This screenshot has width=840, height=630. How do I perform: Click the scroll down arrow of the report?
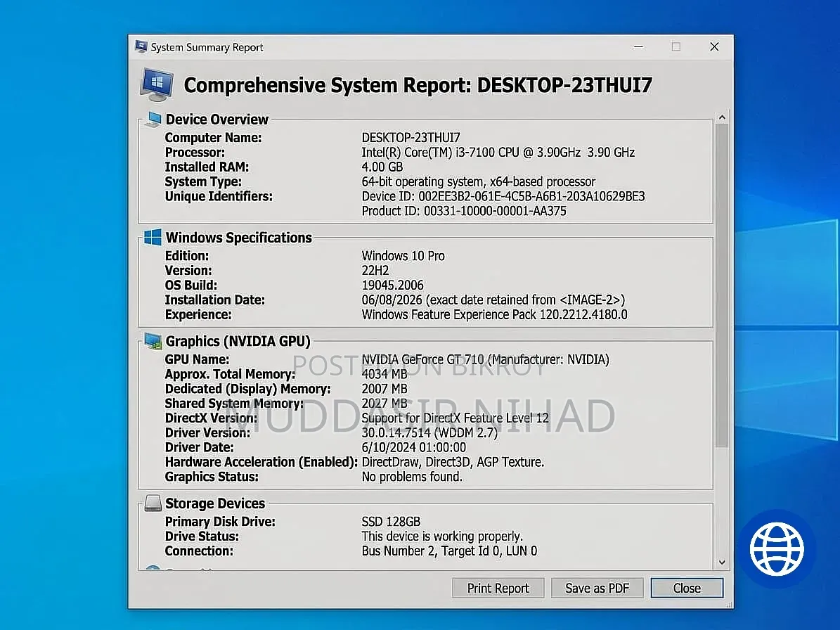coord(722,562)
